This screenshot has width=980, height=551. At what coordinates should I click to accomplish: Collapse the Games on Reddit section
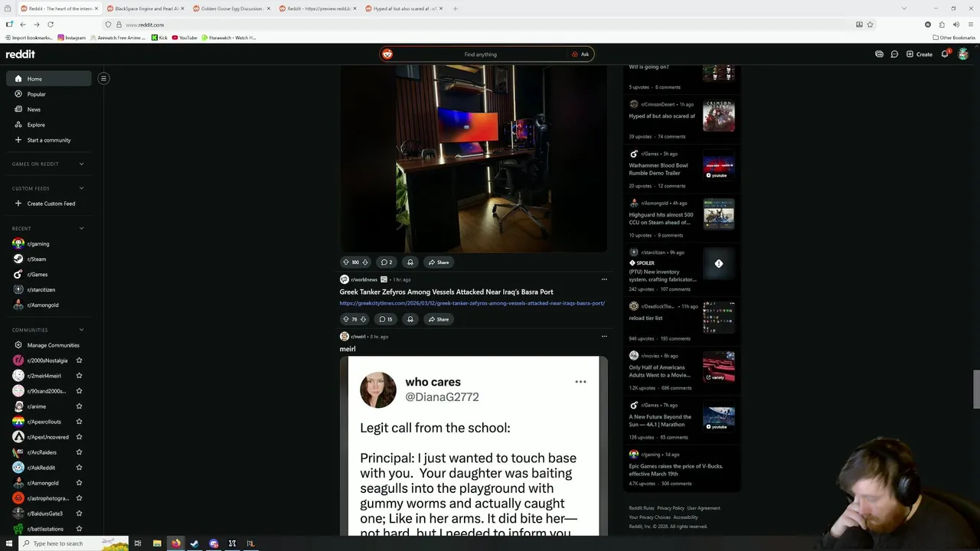81,164
